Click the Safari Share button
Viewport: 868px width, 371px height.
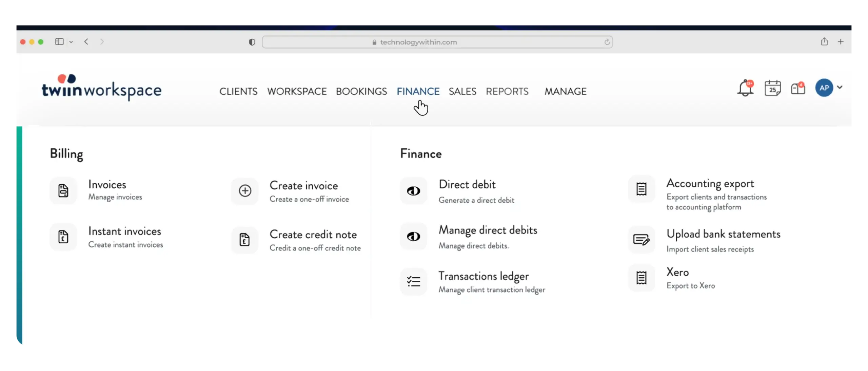(824, 42)
